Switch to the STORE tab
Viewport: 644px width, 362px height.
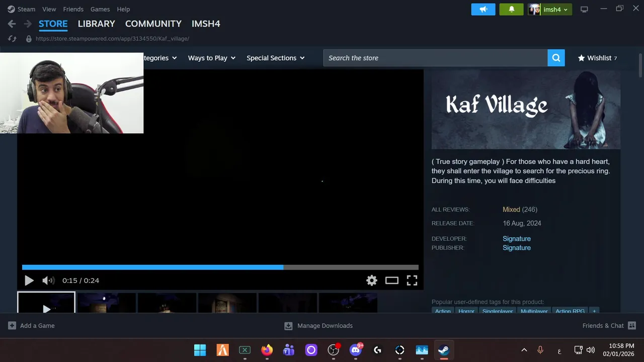click(53, 24)
